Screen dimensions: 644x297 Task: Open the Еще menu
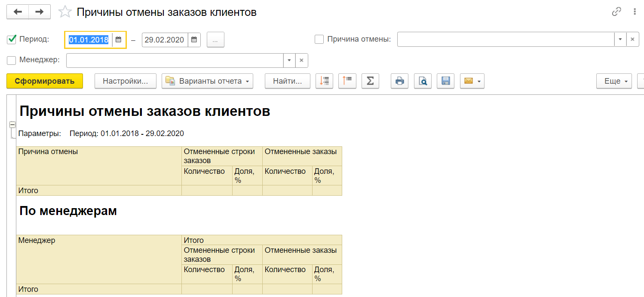[613, 81]
